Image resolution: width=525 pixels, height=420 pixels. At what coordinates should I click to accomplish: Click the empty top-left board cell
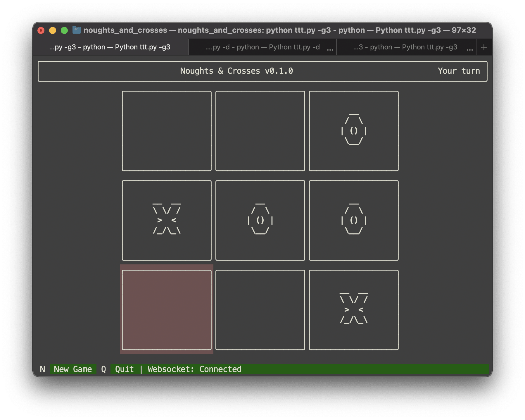[167, 131]
